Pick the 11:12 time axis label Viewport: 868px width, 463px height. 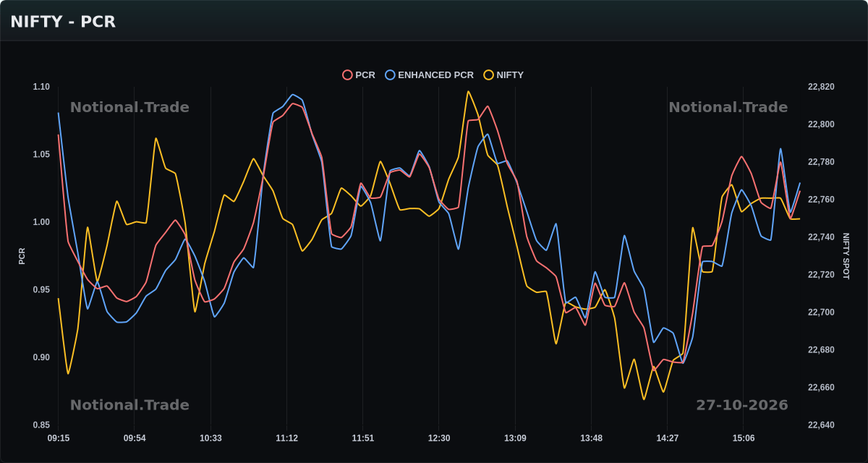287,438
